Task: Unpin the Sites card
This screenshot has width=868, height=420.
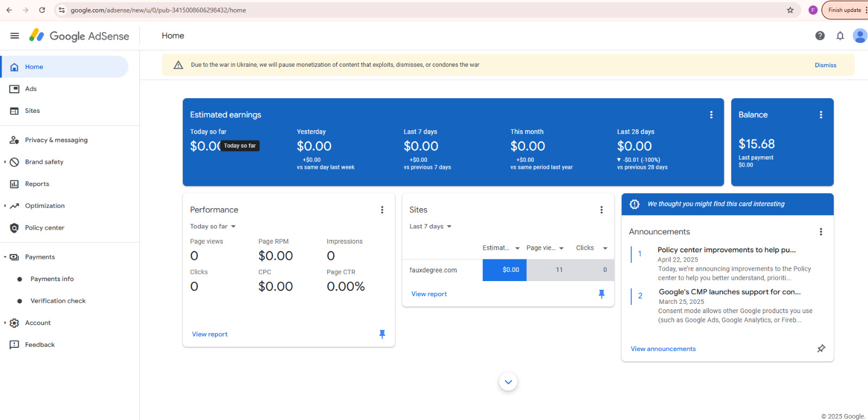Action: pyautogui.click(x=601, y=294)
